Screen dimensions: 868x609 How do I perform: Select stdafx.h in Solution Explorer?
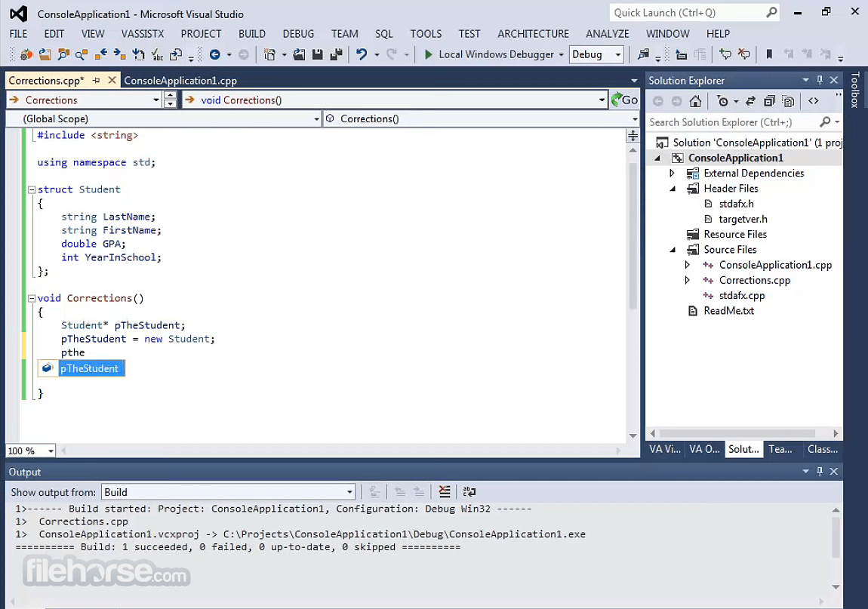736,204
